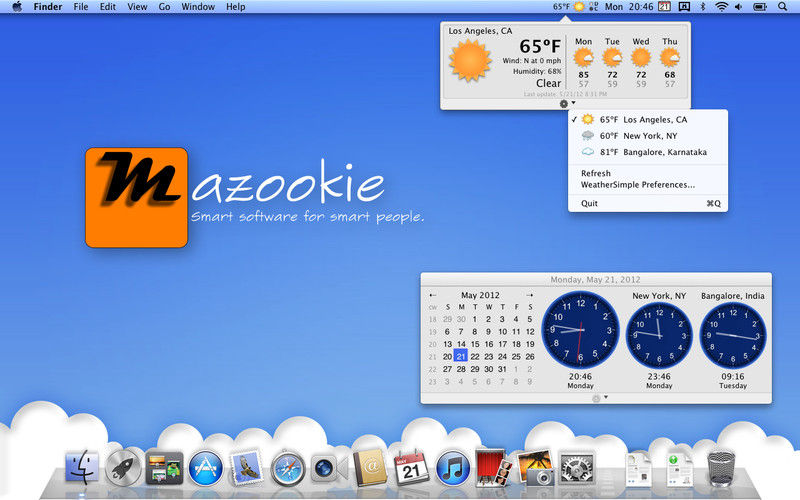Click the Bangalore, India clock
Viewport: 800px width, 500px height.
[733, 336]
